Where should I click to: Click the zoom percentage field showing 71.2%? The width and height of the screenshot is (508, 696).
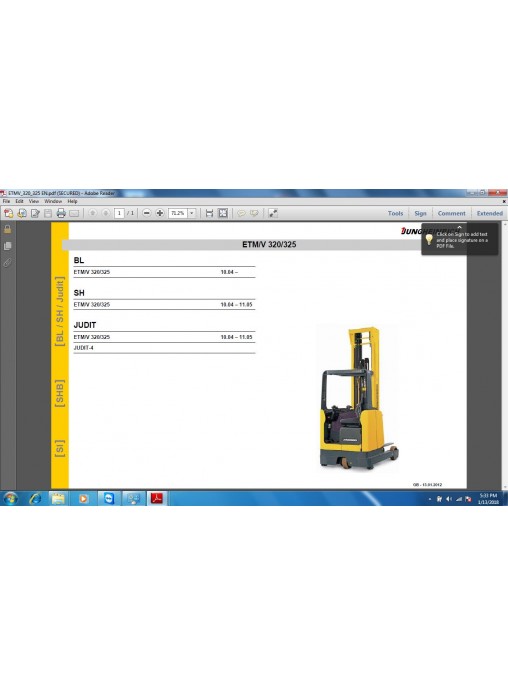pyautogui.click(x=178, y=214)
